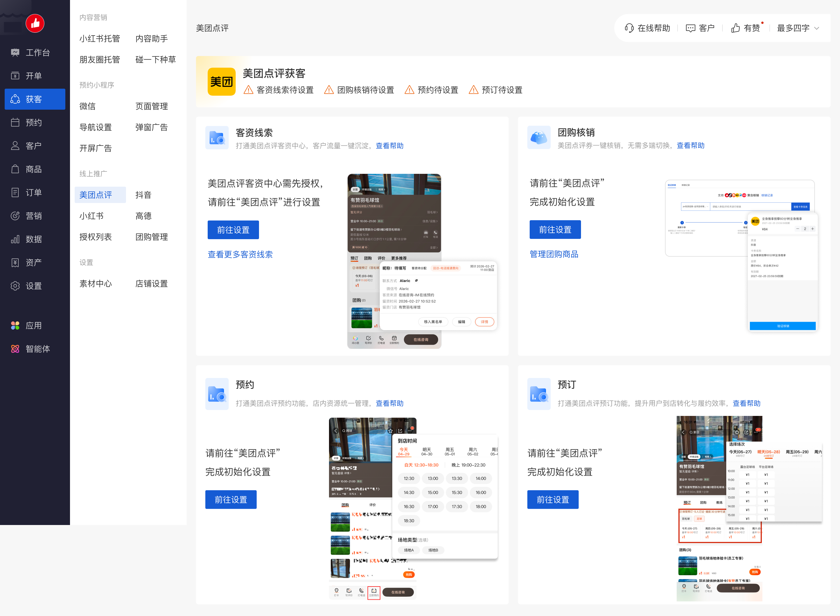Viewport: 840px width, 616px height.
Task: Open 查看帮助 link in 预约 card
Action: pyautogui.click(x=390, y=403)
